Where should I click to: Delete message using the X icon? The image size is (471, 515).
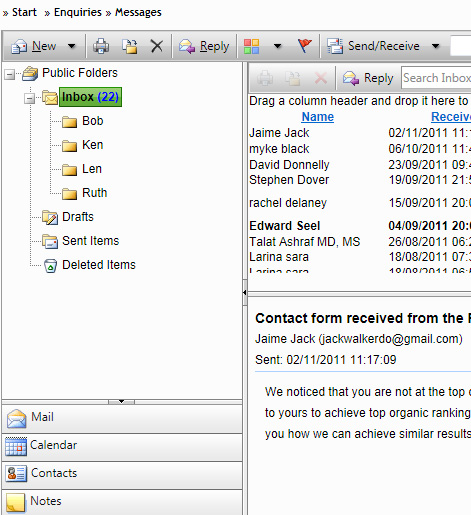coord(156,46)
